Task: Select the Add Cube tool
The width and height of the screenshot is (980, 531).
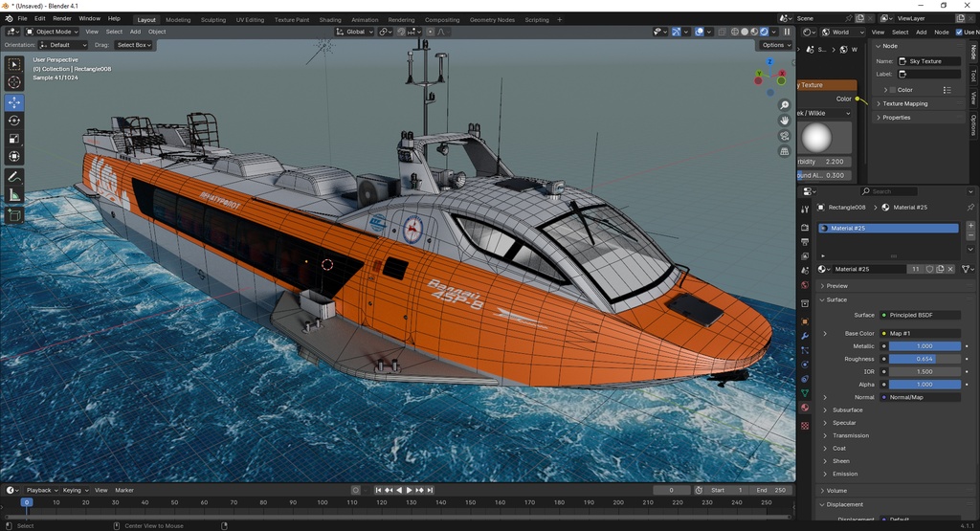Action: click(14, 216)
